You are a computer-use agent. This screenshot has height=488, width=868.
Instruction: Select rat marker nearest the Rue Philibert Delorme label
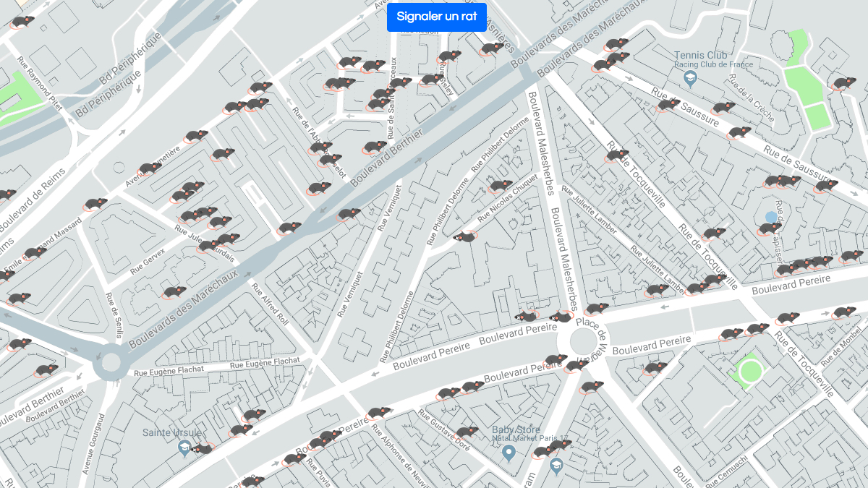(499, 187)
